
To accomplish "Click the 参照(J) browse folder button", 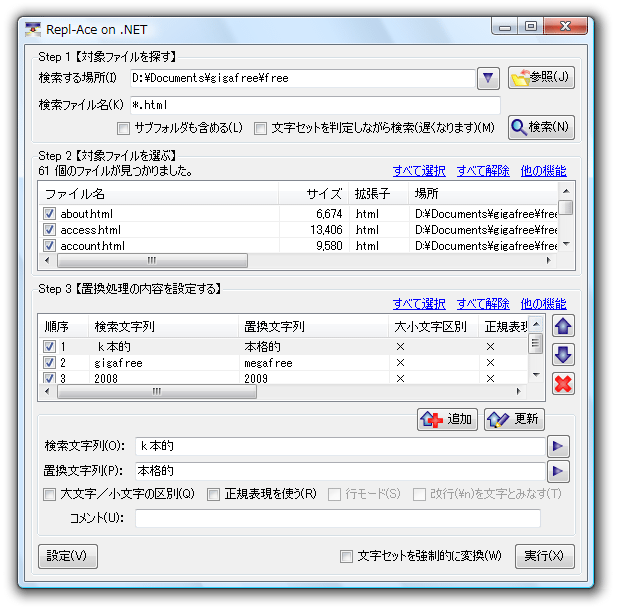I will (541, 78).
